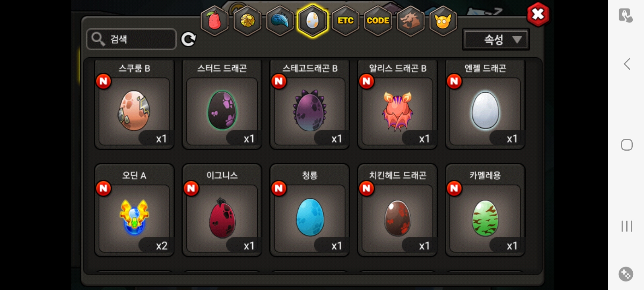Switch to the CODE tab
Screen dimensions: 644x290
[378, 21]
